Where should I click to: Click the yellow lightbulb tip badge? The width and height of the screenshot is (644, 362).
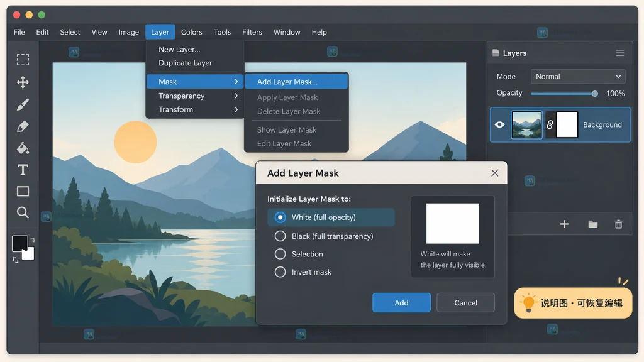click(573, 303)
